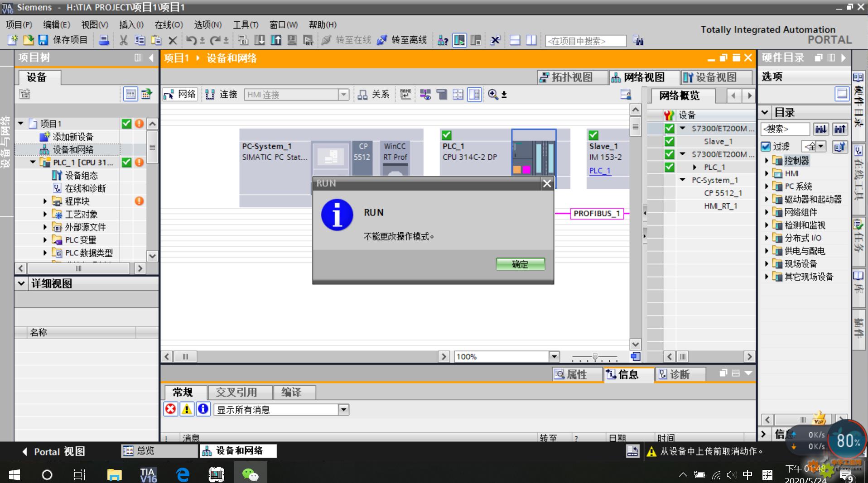Click the redo arrow icon

216,40
